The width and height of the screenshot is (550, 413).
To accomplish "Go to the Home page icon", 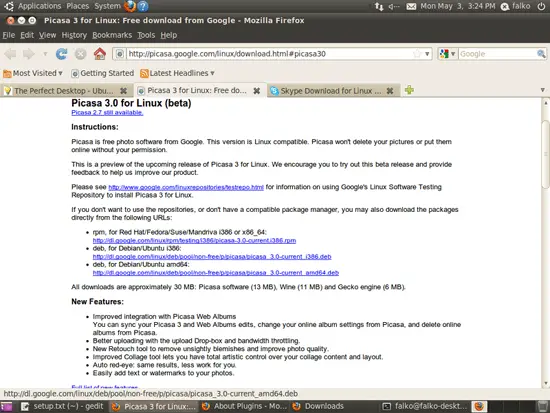I will 100,54.
